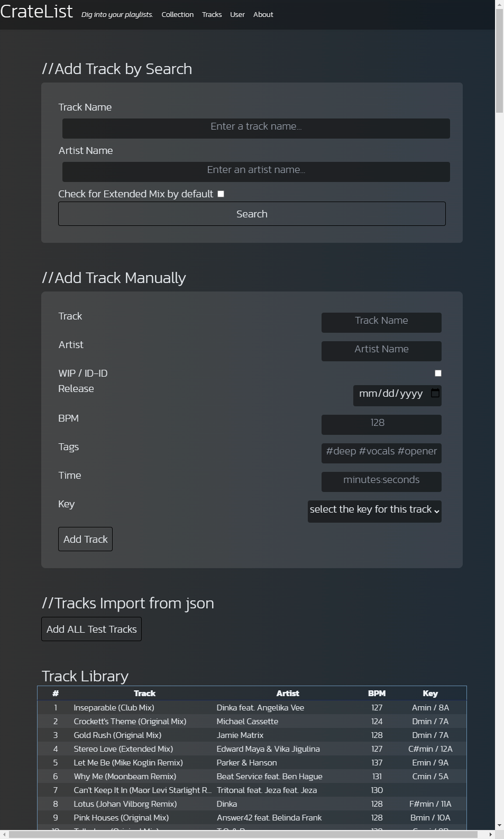The width and height of the screenshot is (504, 839).
Task: Click the manual Track Name field
Action: click(x=381, y=323)
